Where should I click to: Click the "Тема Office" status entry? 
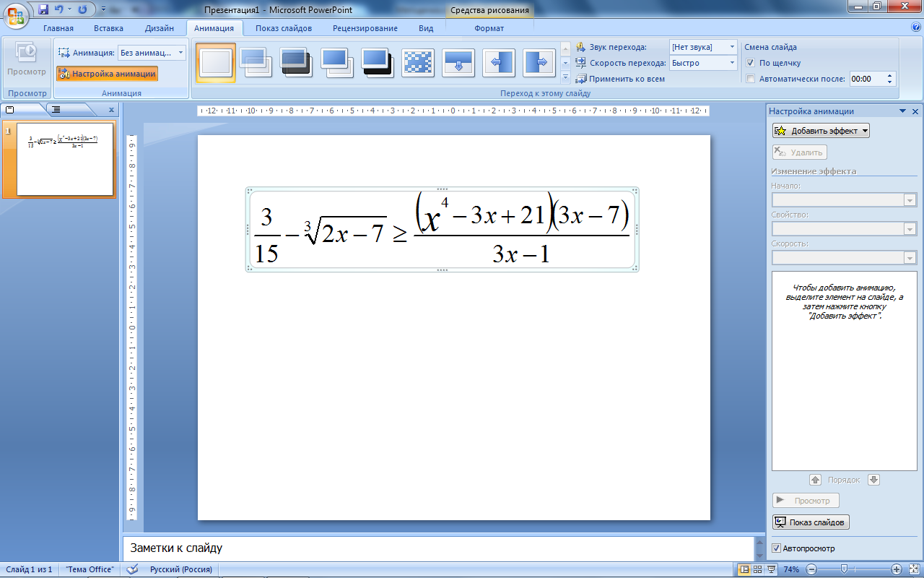[x=90, y=569]
